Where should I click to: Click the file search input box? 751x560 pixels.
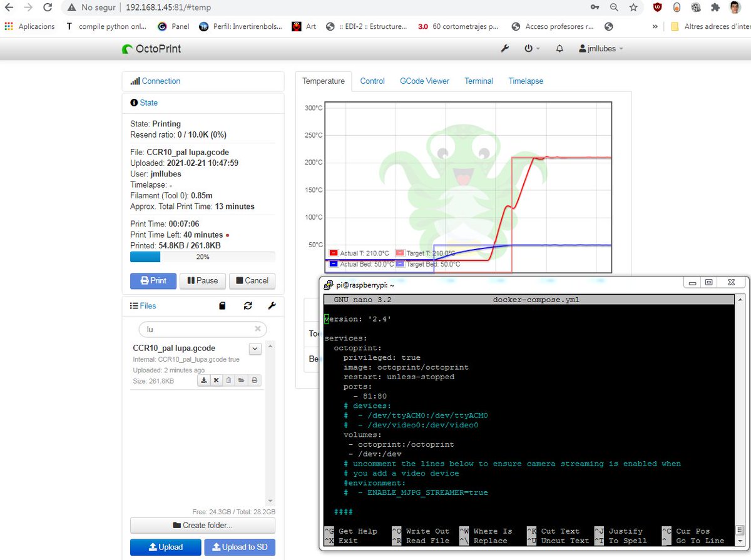202,329
